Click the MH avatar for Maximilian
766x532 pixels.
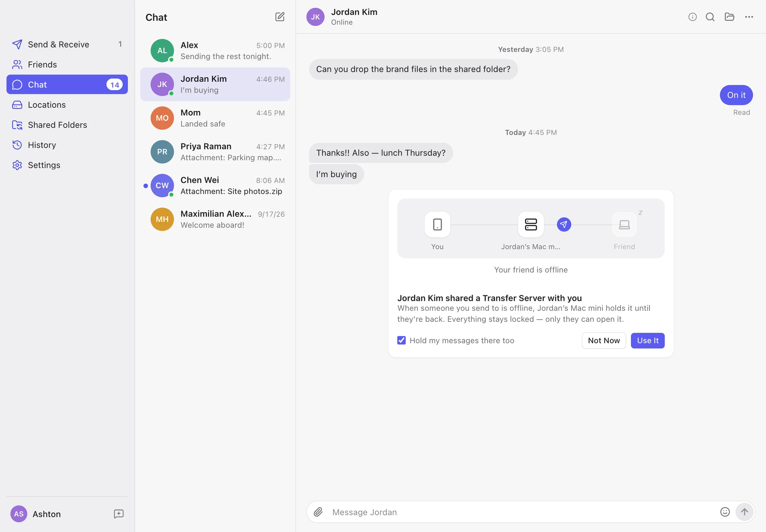162,219
